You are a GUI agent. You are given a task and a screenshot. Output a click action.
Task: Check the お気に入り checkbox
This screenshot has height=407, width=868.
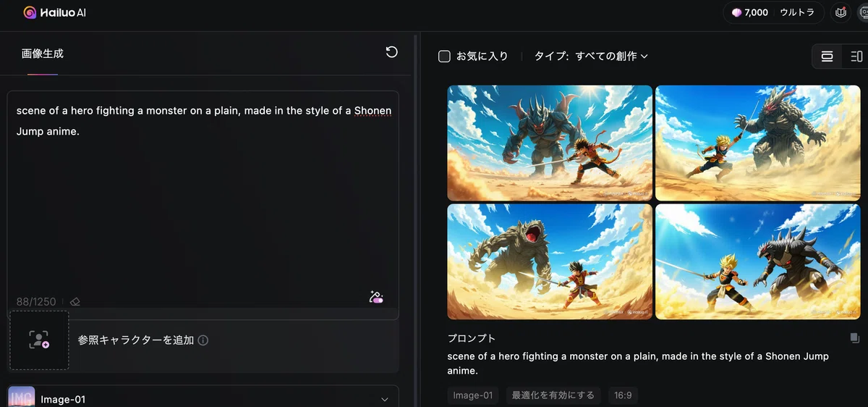tap(445, 56)
